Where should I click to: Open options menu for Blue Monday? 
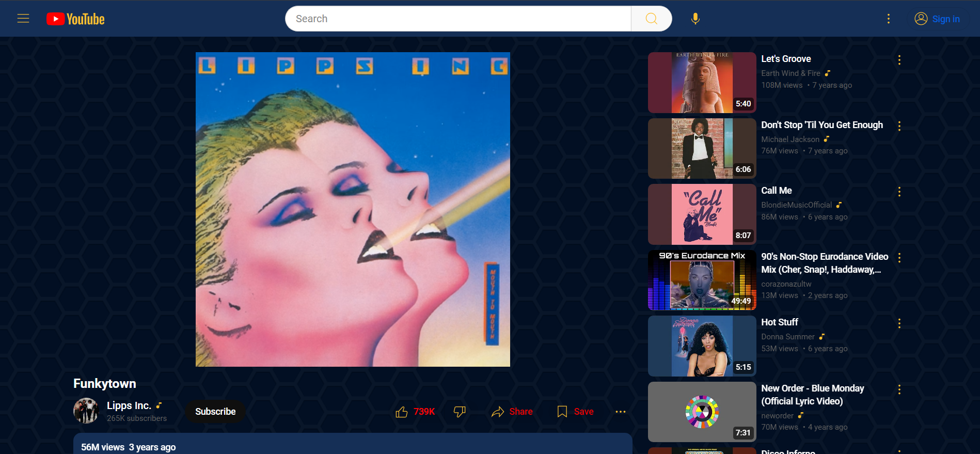click(899, 389)
